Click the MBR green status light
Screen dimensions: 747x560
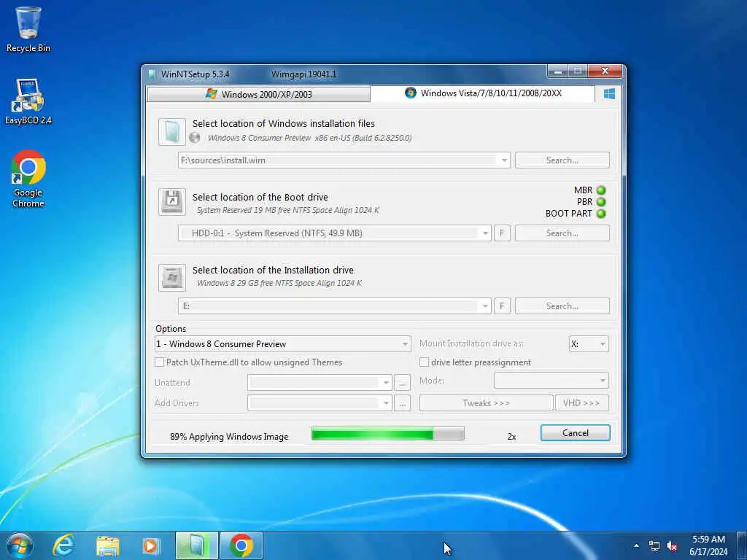click(601, 190)
